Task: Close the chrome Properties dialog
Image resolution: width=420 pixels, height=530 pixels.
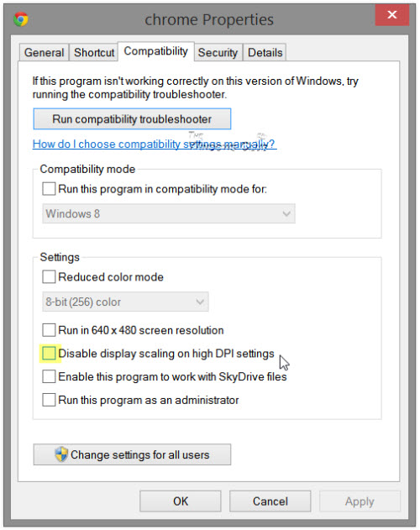Action: (x=392, y=15)
